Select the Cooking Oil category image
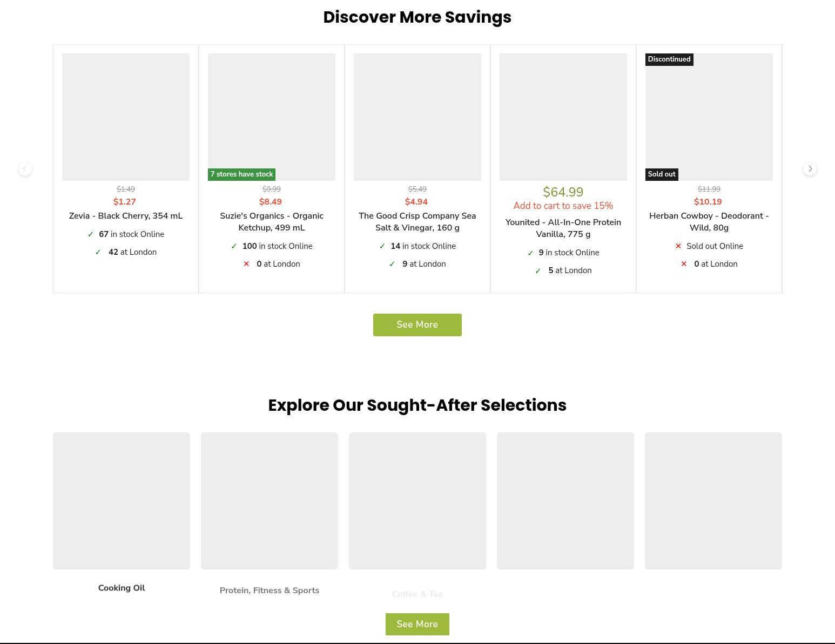 (122, 500)
